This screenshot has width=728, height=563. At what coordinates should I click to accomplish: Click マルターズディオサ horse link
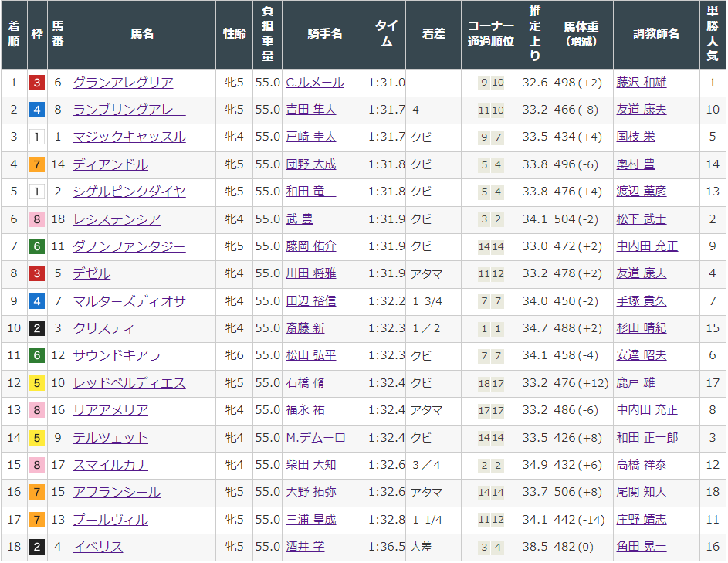[129, 301]
